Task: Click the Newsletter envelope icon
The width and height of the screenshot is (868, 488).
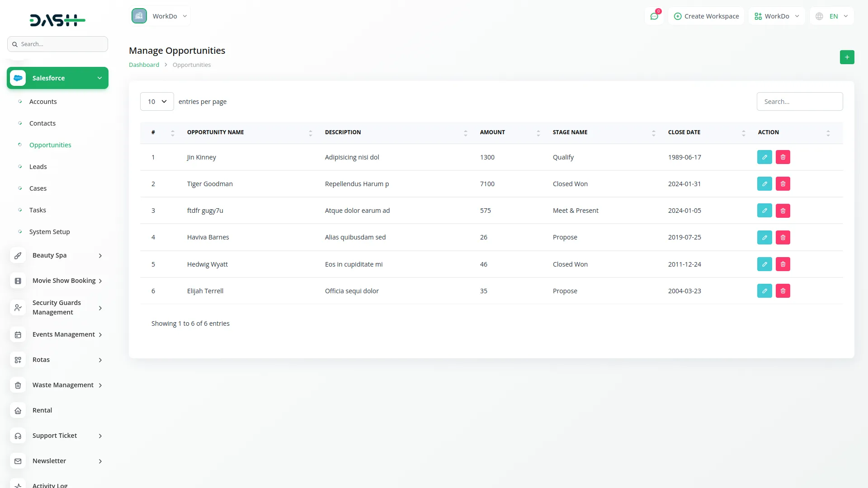Action: click(x=18, y=461)
